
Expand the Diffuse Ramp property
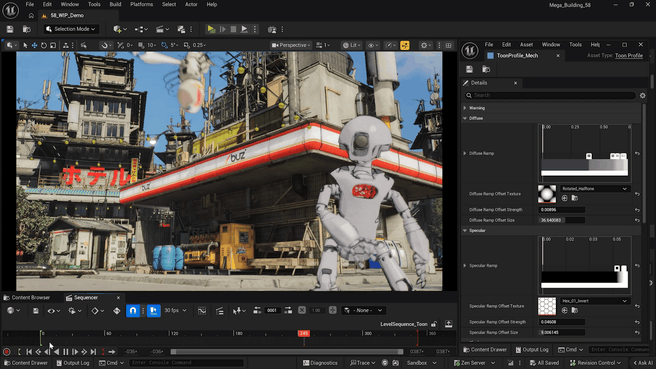[465, 154]
